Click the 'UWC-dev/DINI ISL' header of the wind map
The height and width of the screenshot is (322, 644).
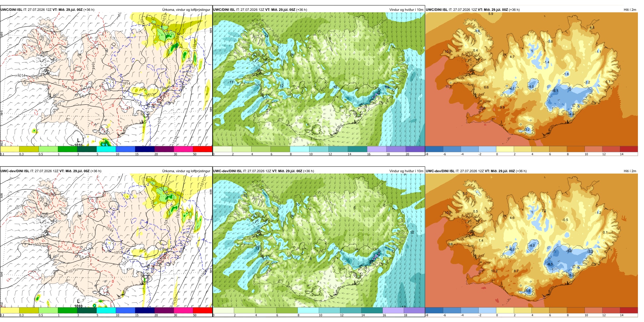[x=227, y=171]
